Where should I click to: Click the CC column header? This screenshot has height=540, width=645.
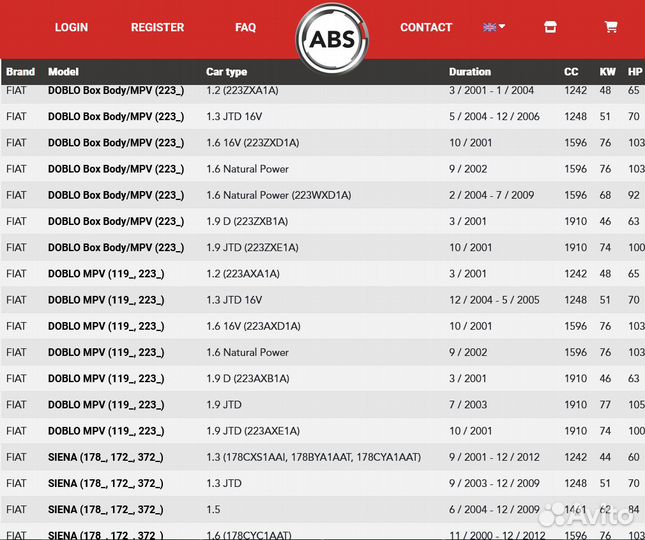pos(571,72)
